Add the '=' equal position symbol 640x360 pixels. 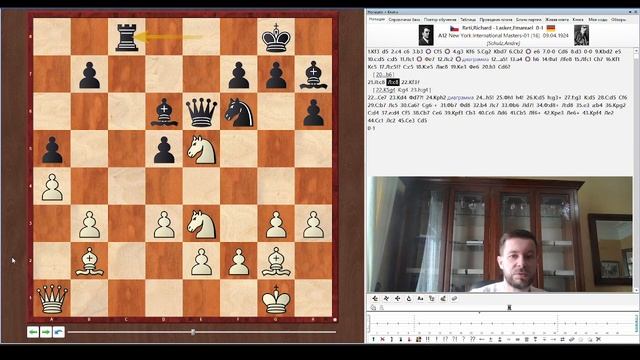509,339
